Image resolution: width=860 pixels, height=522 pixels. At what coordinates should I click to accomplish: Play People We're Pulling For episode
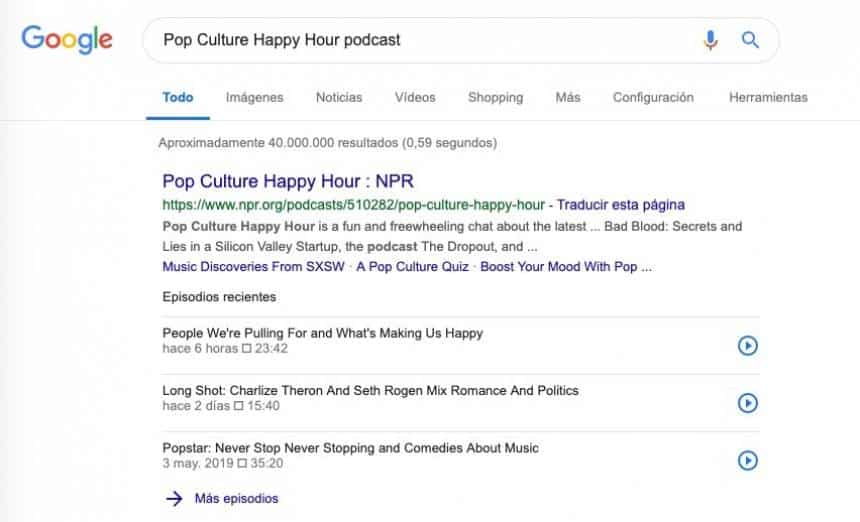pyautogui.click(x=748, y=345)
